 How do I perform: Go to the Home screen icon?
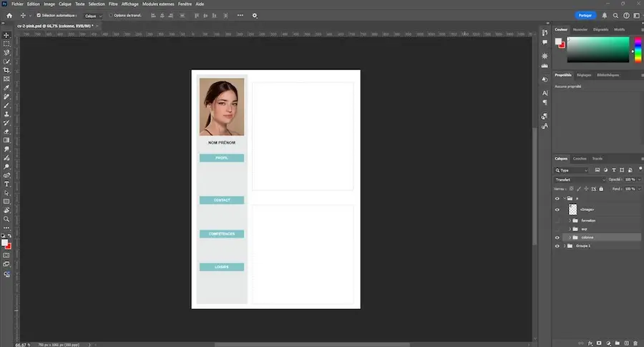[x=9, y=16]
